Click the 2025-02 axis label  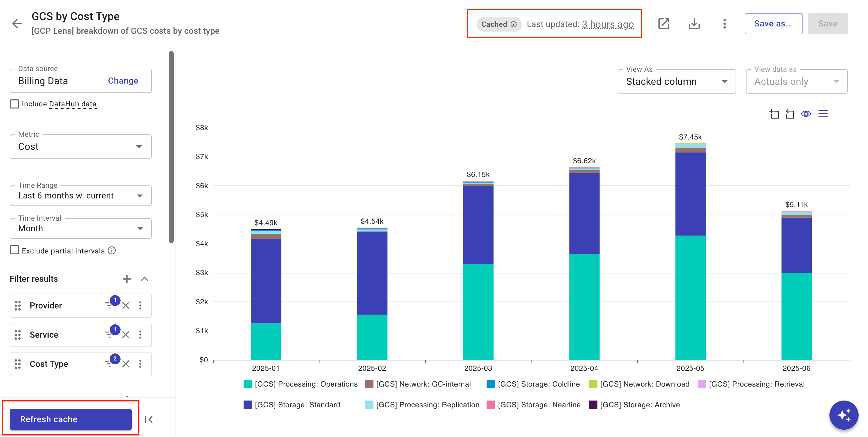tap(372, 368)
